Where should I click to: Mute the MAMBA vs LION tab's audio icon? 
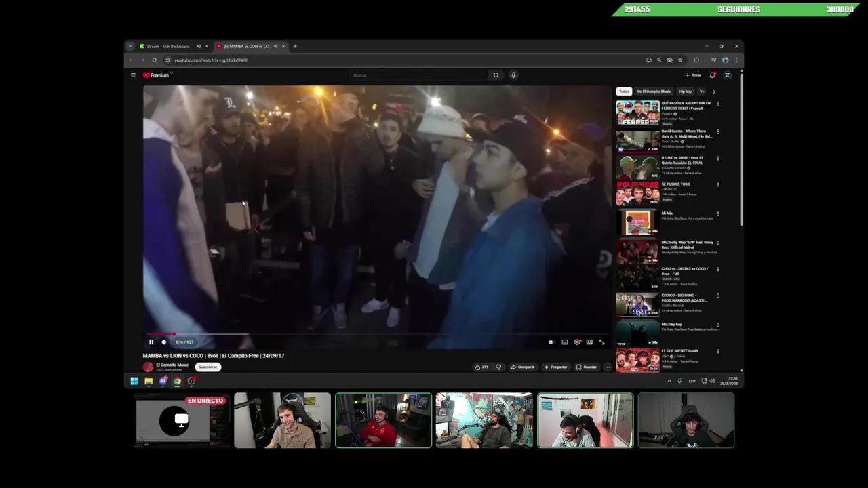(x=275, y=46)
